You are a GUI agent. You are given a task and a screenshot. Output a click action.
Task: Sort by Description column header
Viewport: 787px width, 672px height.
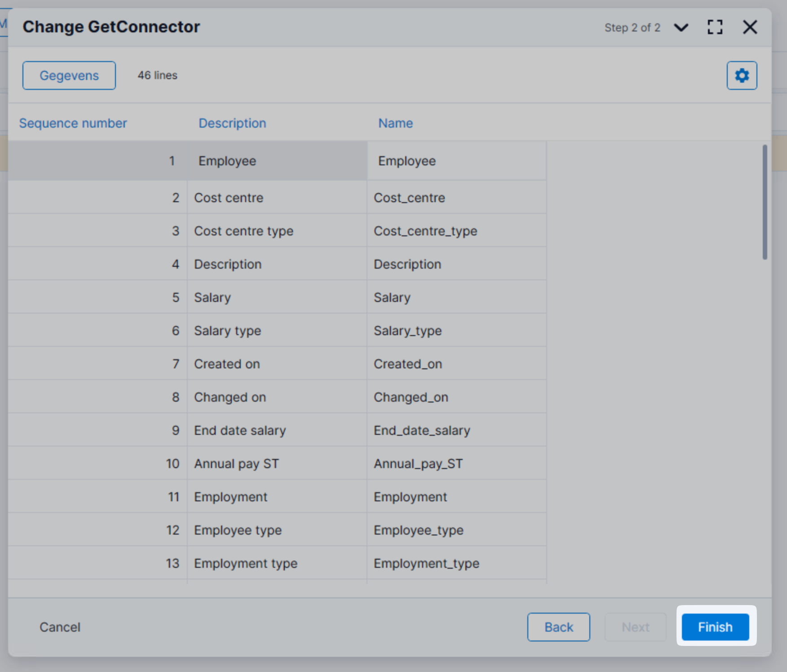click(x=232, y=123)
